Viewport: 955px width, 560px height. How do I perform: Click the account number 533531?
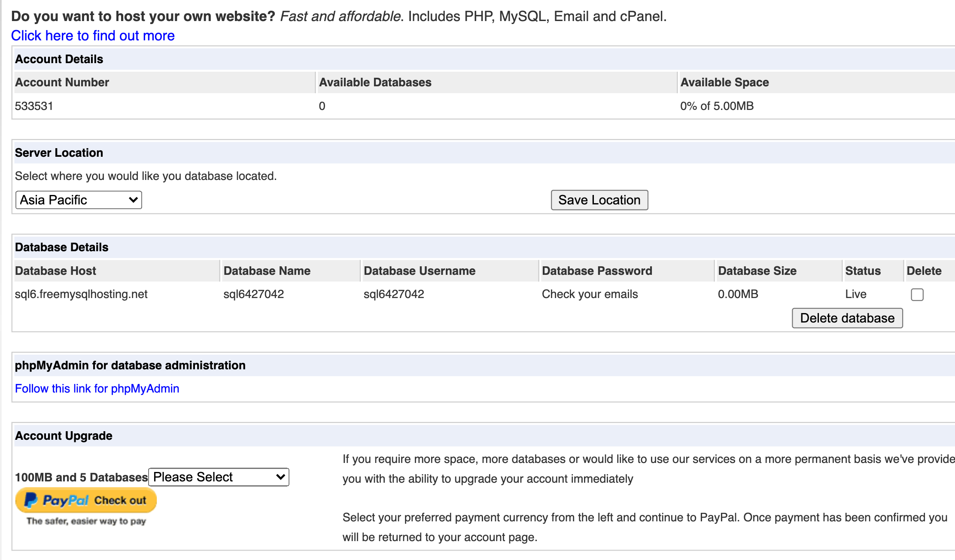click(34, 106)
